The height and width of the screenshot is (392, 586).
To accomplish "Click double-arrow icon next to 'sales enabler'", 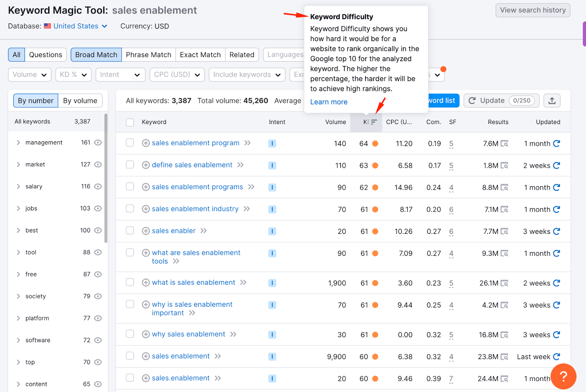I will pos(204,231).
